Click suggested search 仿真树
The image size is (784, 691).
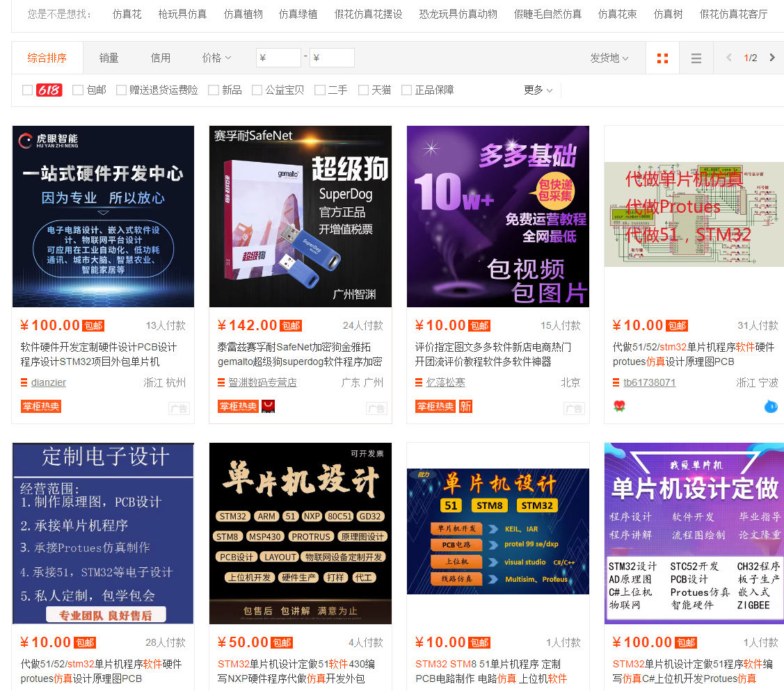point(668,14)
